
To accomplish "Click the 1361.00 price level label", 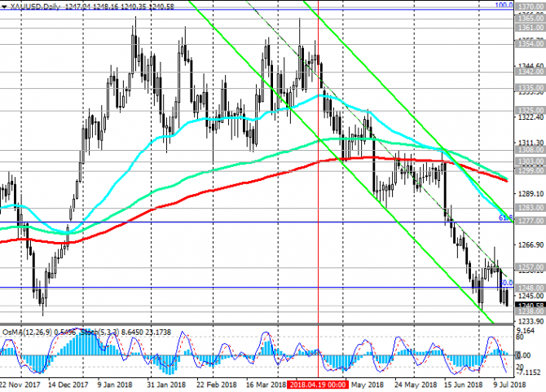I will click(x=530, y=28).
